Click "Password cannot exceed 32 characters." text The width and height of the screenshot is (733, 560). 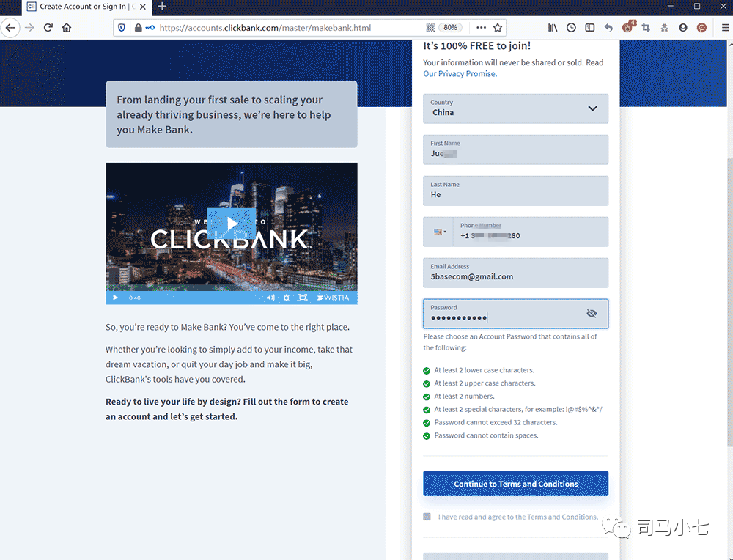[496, 423]
